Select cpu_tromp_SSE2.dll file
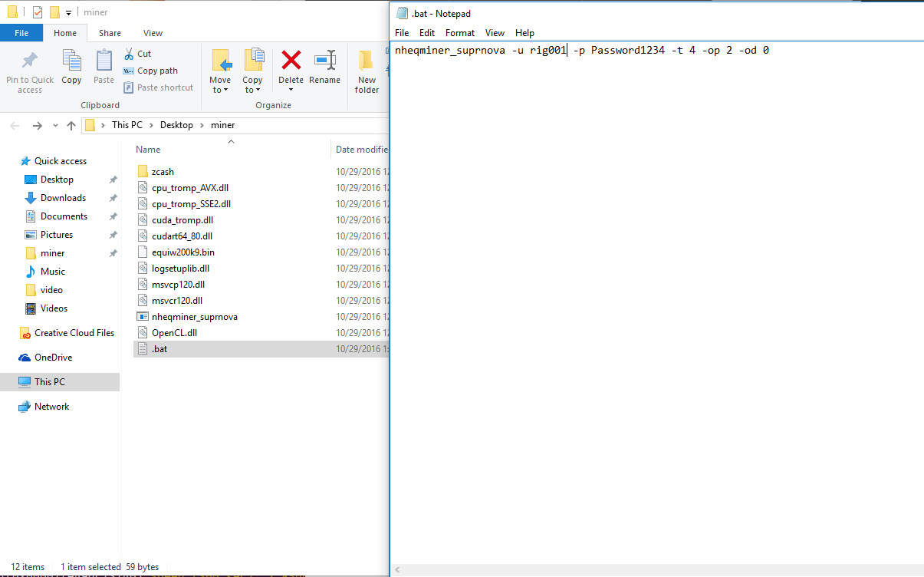The width and height of the screenshot is (924, 577). pyautogui.click(x=191, y=204)
